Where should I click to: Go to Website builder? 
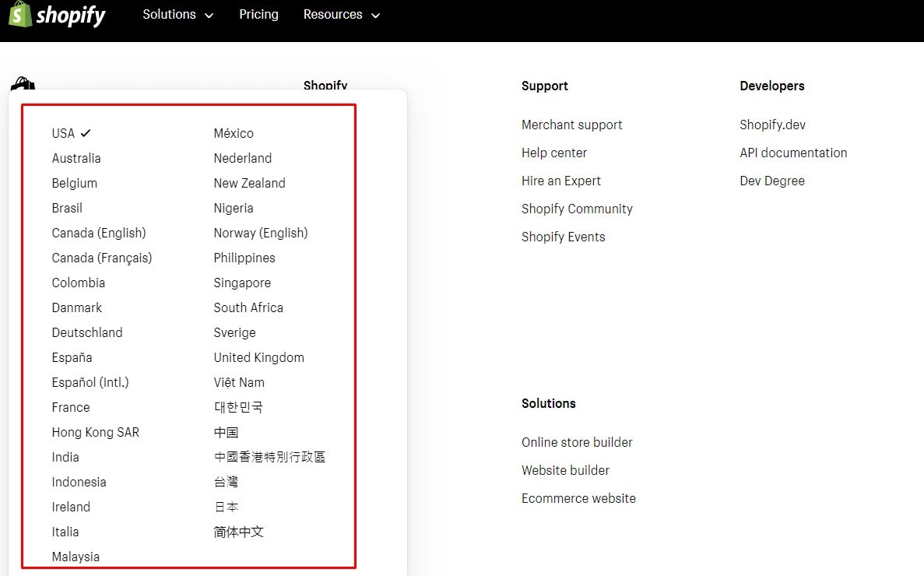565,470
